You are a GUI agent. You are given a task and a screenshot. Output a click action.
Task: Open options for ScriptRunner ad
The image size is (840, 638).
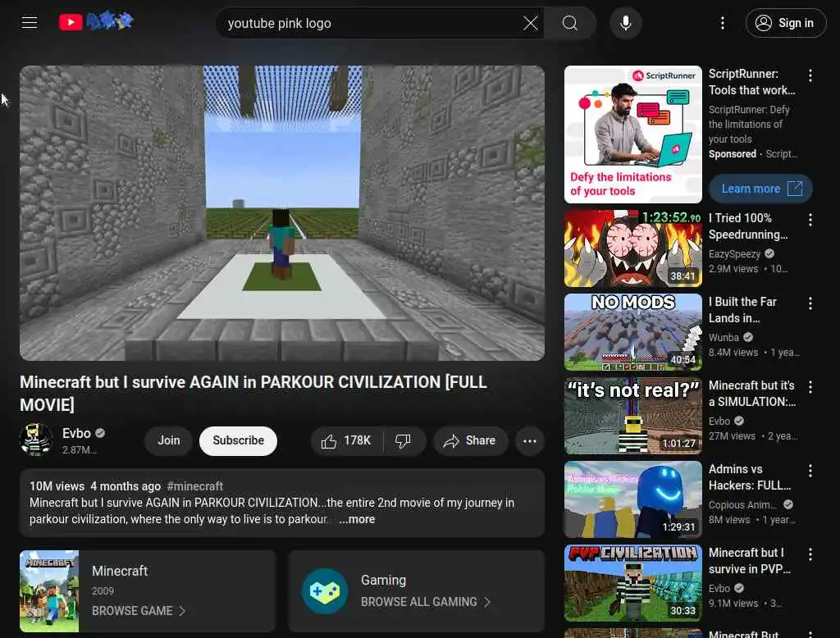point(810,75)
